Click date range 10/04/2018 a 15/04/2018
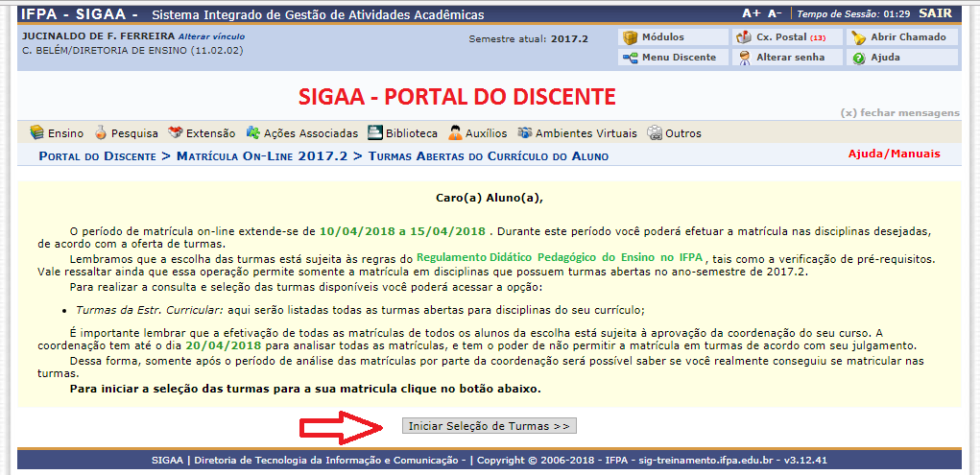 [402, 231]
